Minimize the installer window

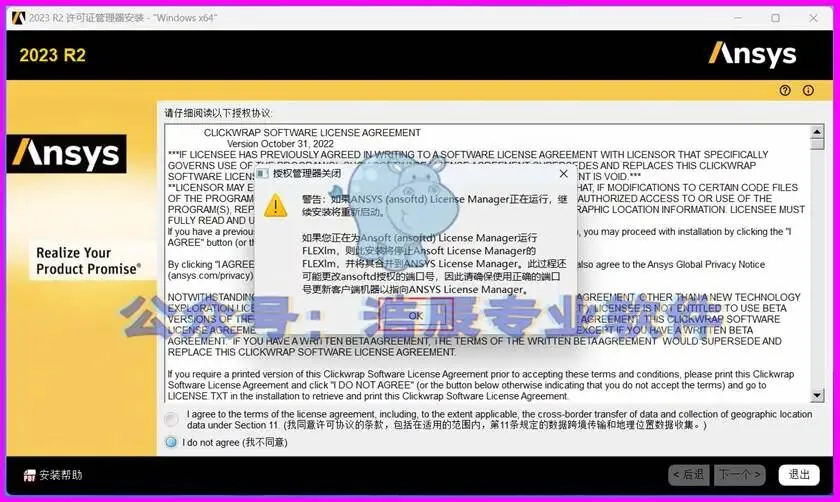[738, 18]
